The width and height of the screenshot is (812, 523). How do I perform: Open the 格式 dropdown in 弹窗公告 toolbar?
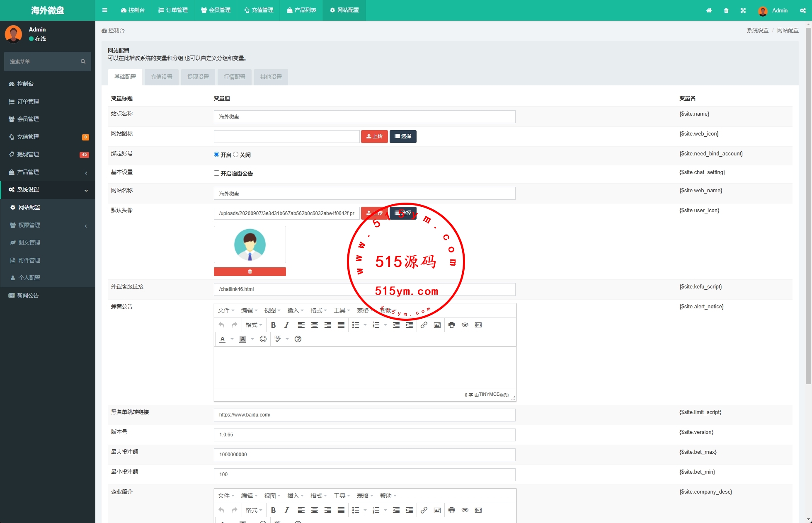(253, 325)
